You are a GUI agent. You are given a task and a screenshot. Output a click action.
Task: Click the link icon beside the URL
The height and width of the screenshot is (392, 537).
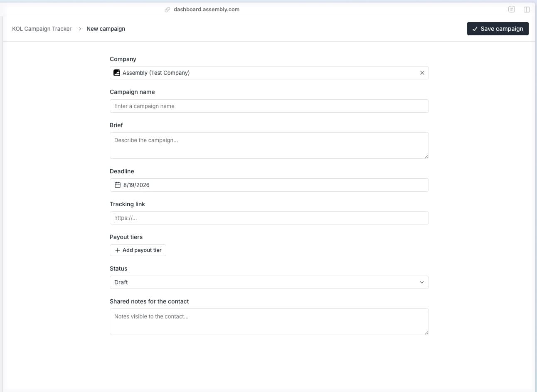pos(167,10)
